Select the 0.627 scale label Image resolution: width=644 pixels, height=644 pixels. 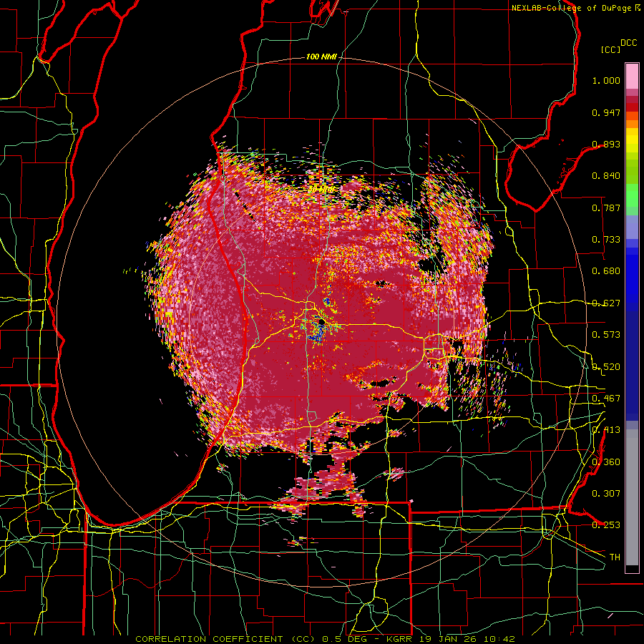pos(606,303)
